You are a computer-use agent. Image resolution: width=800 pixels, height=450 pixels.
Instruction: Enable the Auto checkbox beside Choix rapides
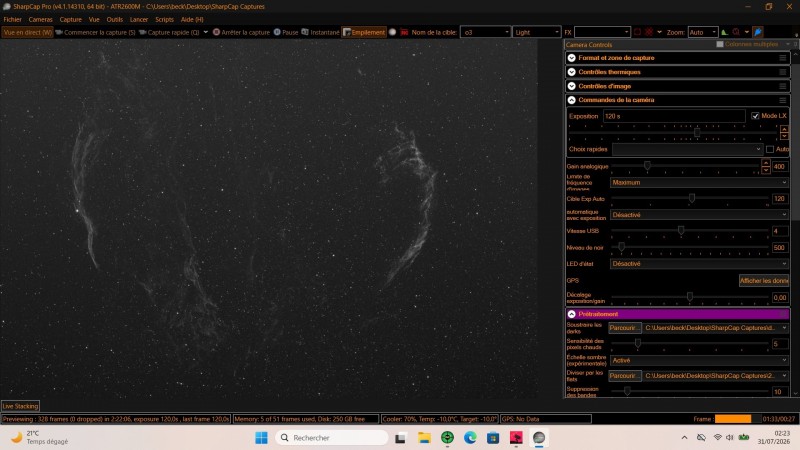pyautogui.click(x=770, y=149)
